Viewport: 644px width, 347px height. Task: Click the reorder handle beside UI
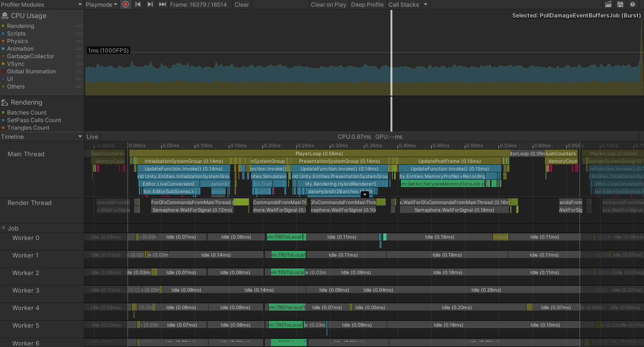point(79,79)
